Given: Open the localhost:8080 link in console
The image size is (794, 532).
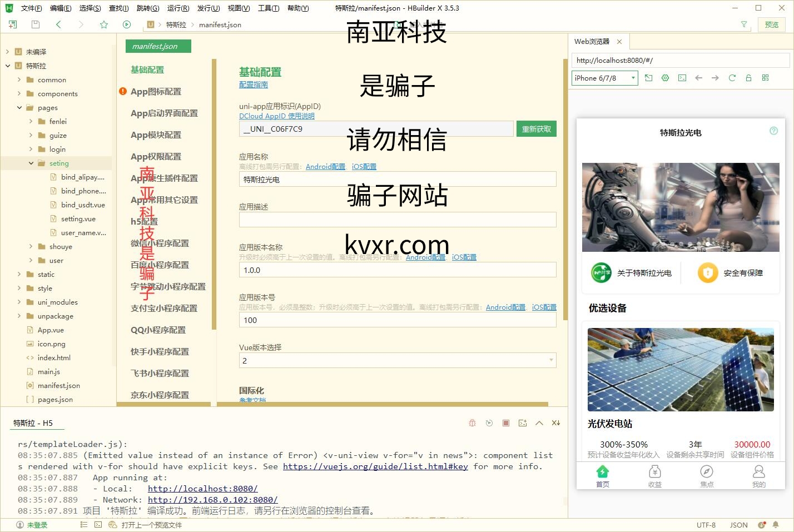Looking at the screenshot, I should (x=202, y=489).
